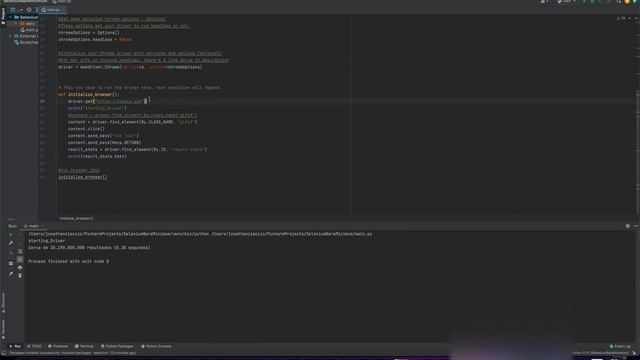
Task: Open editor inspections warnings widget
Action: [620, 18]
